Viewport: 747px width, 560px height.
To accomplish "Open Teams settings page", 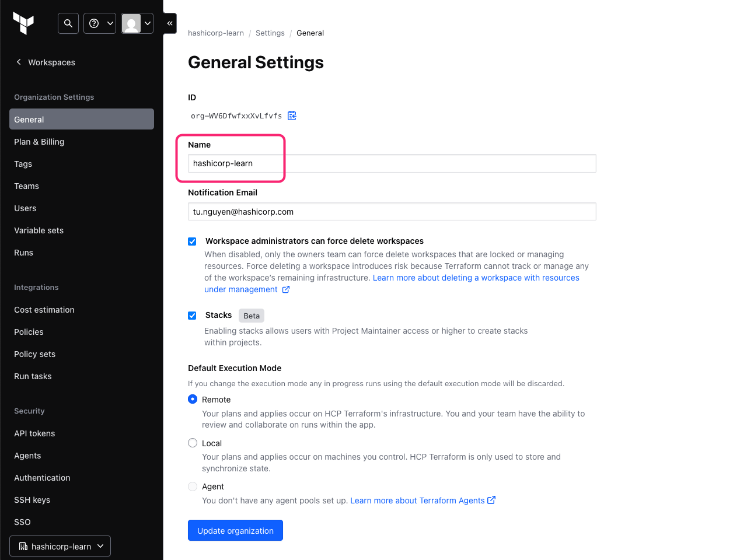I will point(82,186).
